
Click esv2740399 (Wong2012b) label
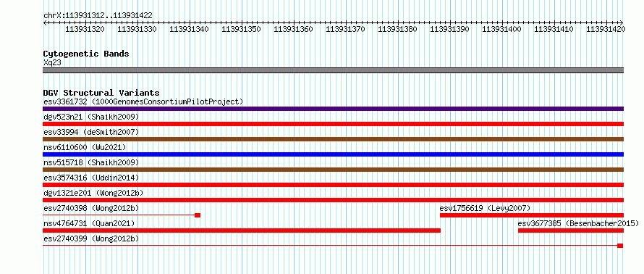pos(91,238)
